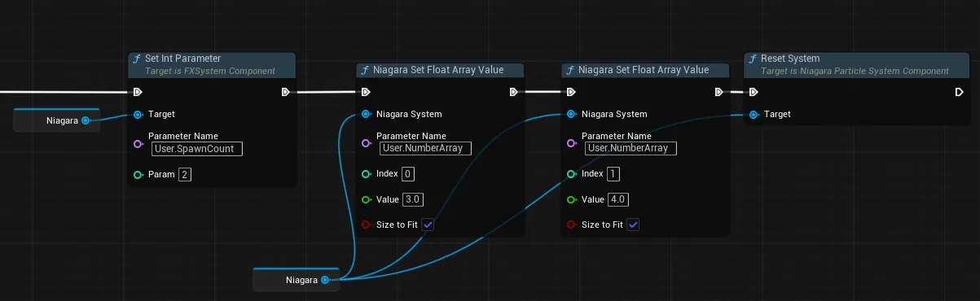Screen dimensions: 980x301
Task: Click the Index field containing 0
Action: click(x=408, y=174)
